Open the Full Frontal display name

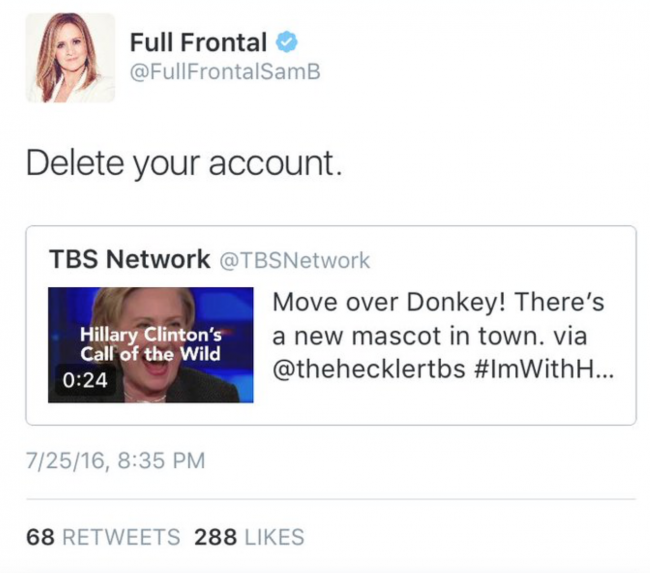198,43
